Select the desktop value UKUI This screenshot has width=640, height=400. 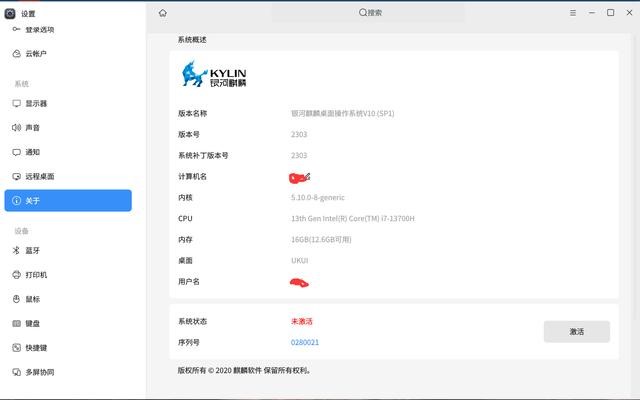point(299,260)
